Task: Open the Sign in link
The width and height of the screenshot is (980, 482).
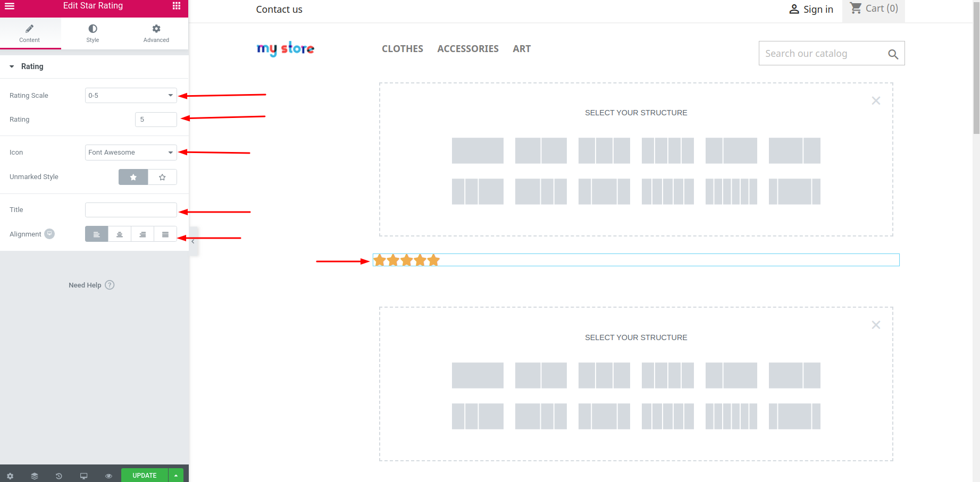Action: point(811,9)
